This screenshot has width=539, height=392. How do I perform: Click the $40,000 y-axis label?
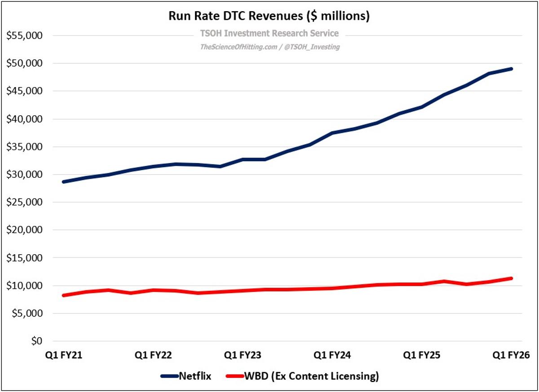coord(24,119)
